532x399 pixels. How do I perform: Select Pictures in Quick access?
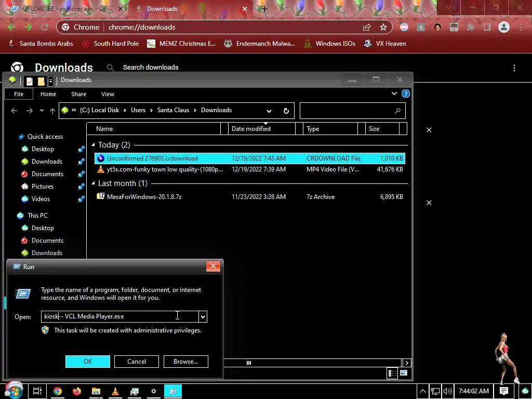pyautogui.click(x=43, y=187)
